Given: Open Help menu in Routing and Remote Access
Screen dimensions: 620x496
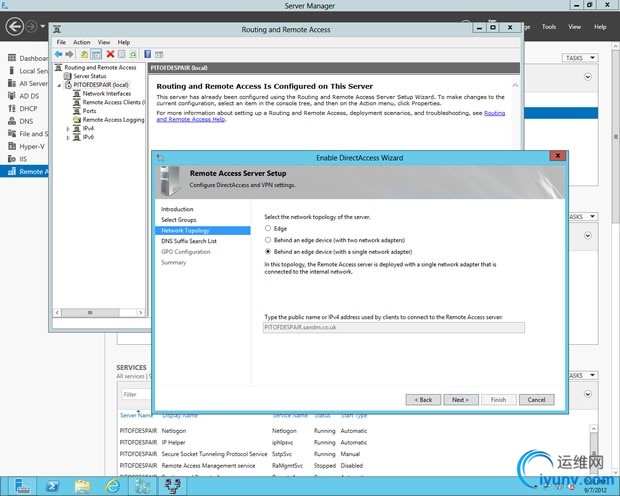Looking at the screenshot, I should point(124,42).
